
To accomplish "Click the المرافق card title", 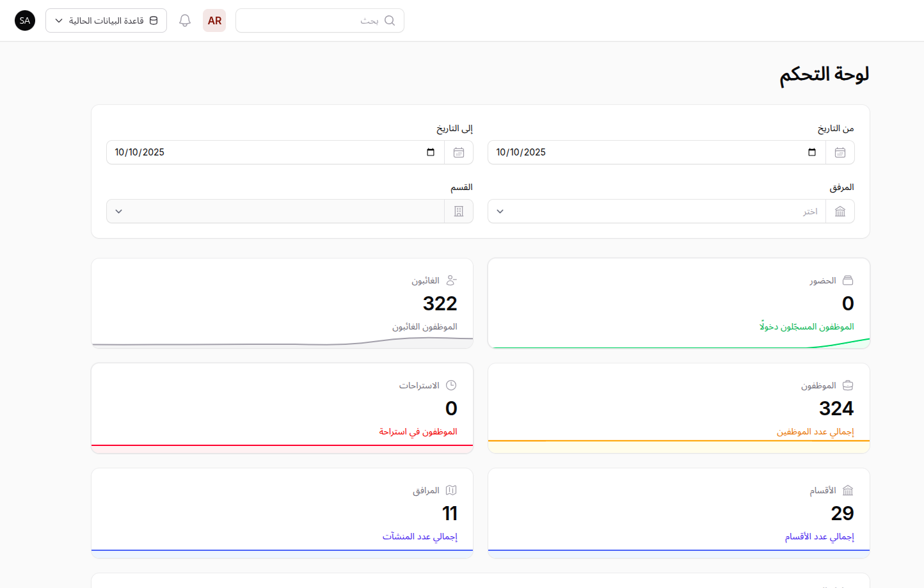I will pos(426,490).
